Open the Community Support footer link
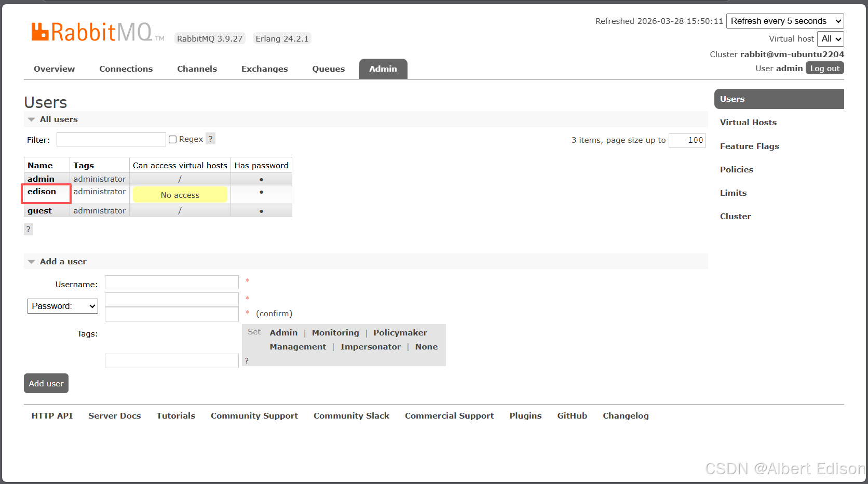This screenshot has height=484, width=868. point(254,415)
